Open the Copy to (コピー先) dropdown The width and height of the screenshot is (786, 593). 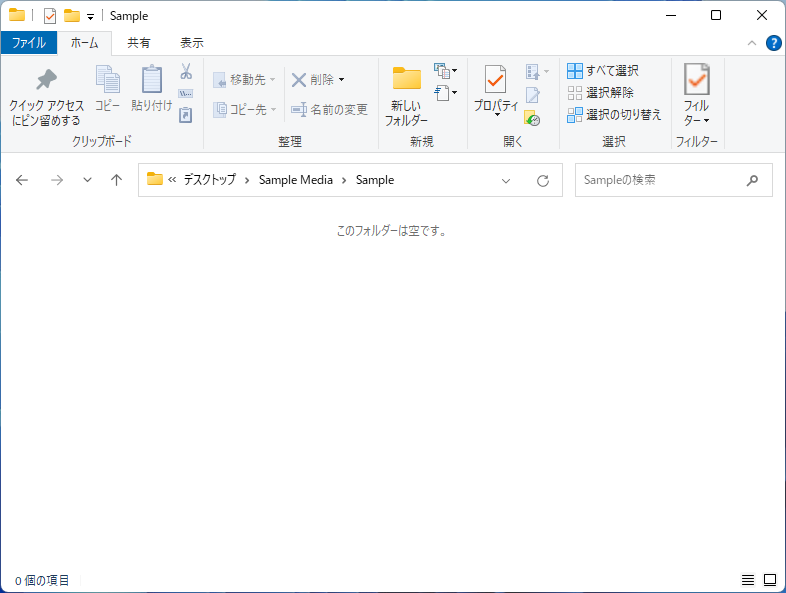(245, 109)
